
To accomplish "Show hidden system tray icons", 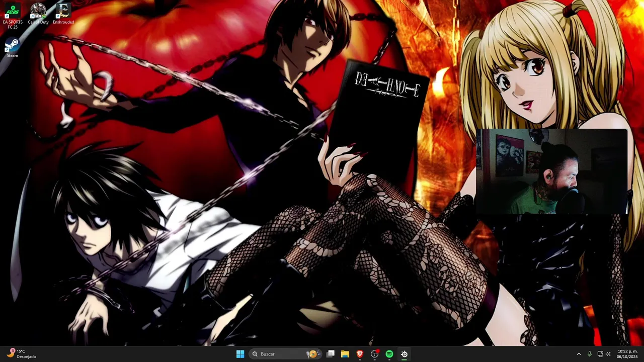I will coord(579,354).
